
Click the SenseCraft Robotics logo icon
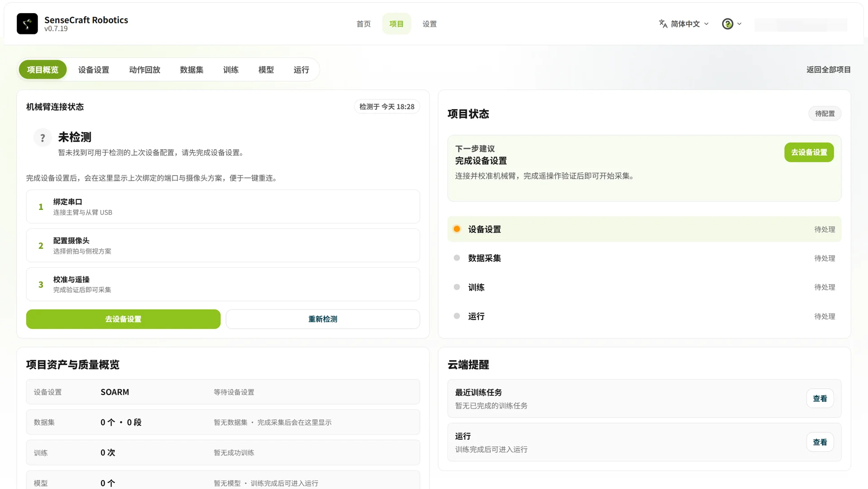[x=27, y=24]
